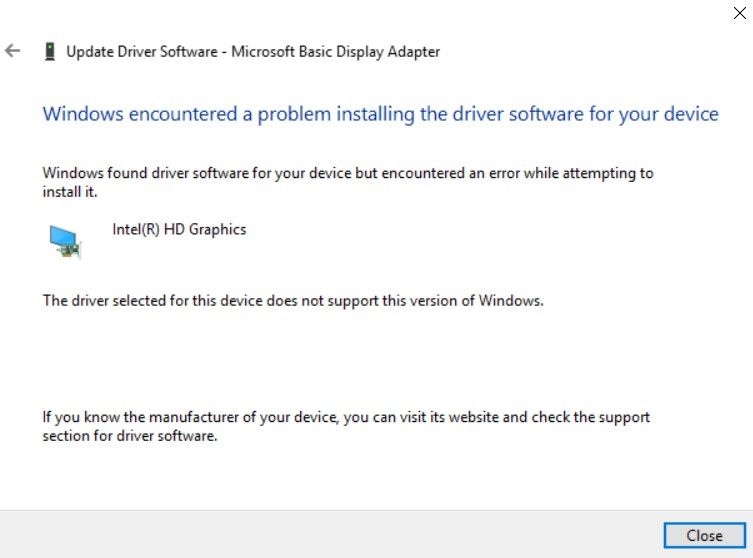The width and height of the screenshot is (753, 558).
Task: Close the window with the top-right X
Action: [739, 14]
